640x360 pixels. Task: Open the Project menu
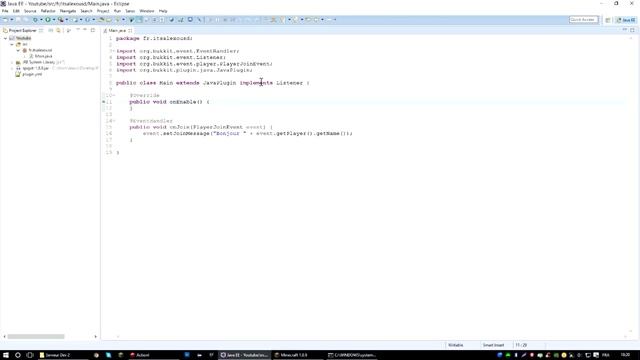point(103,11)
